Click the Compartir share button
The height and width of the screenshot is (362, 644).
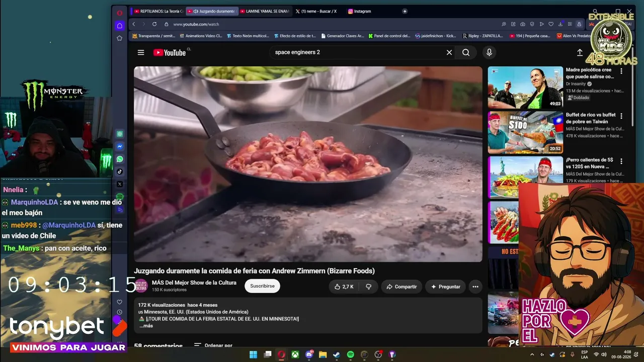[401, 287]
